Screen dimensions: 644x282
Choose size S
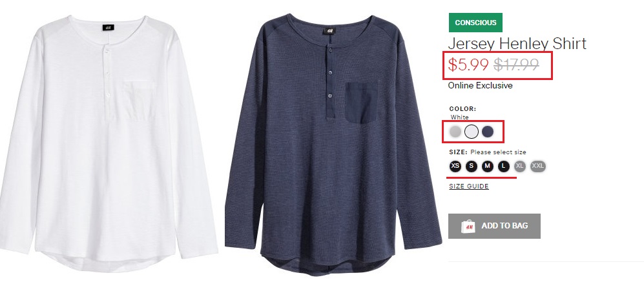tap(472, 166)
